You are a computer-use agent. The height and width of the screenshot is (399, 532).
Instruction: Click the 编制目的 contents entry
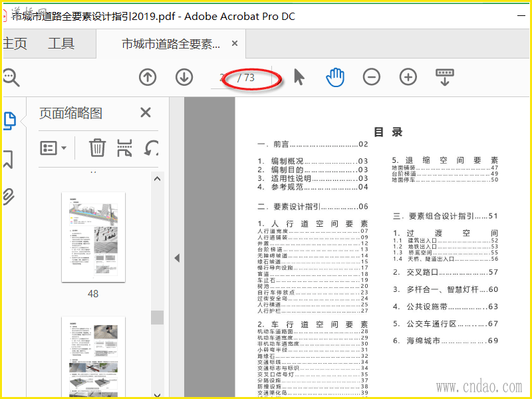click(313, 170)
